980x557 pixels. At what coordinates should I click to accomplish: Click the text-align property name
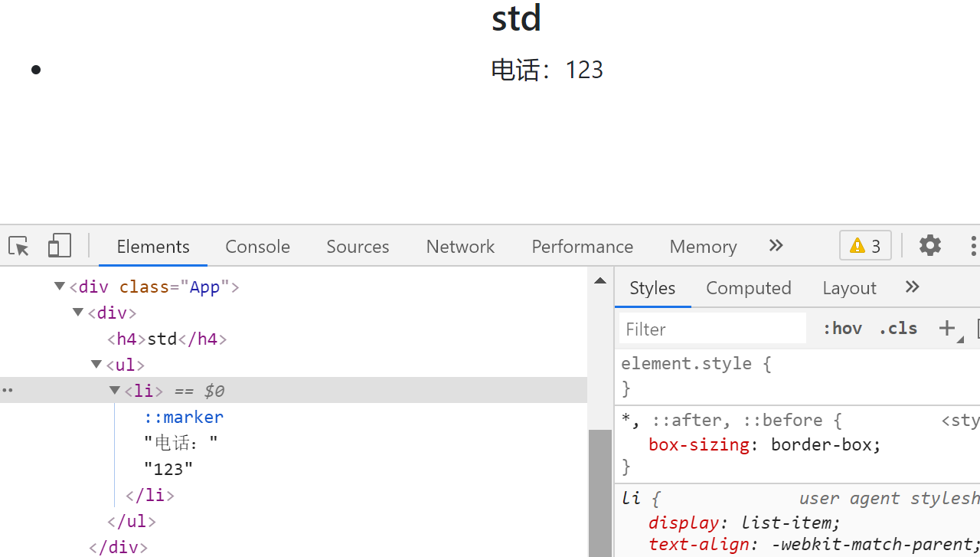(699, 544)
